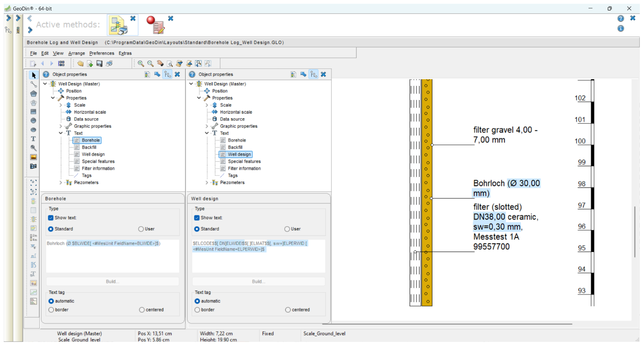This screenshot has width=644, height=344.
Task: Expand Piezometers node in left tree
Action: coord(60,183)
